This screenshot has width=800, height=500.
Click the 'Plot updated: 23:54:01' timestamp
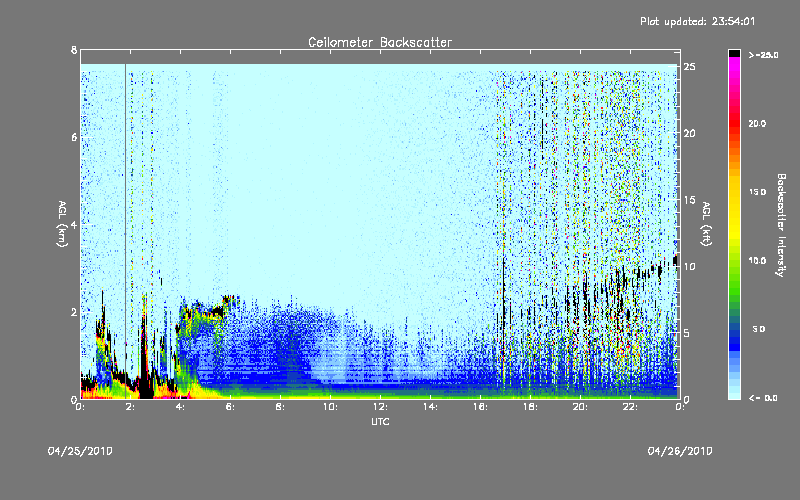click(x=697, y=21)
